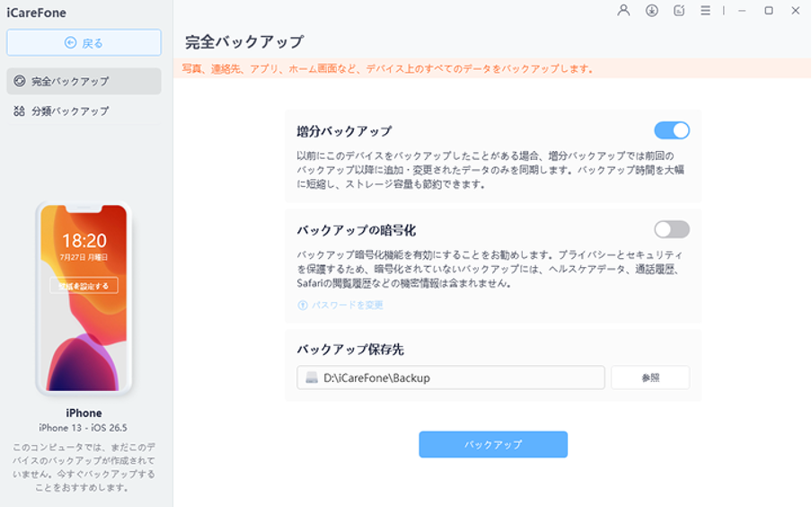Click the feedback note icon
Image resolution: width=812 pixels, height=507 pixels.
(679, 11)
